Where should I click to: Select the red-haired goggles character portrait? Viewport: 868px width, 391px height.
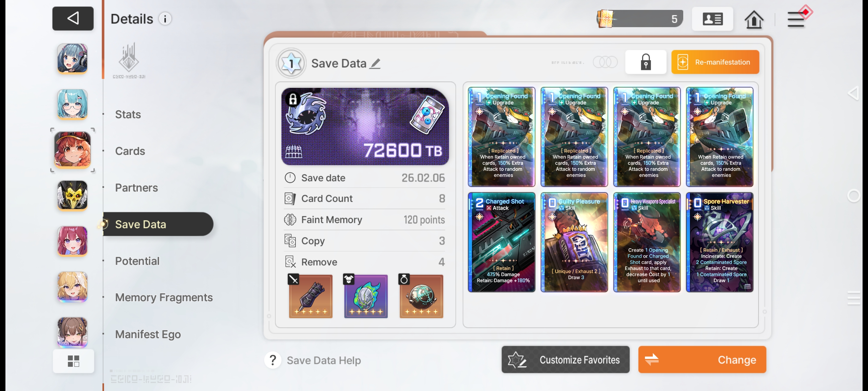[x=72, y=150]
